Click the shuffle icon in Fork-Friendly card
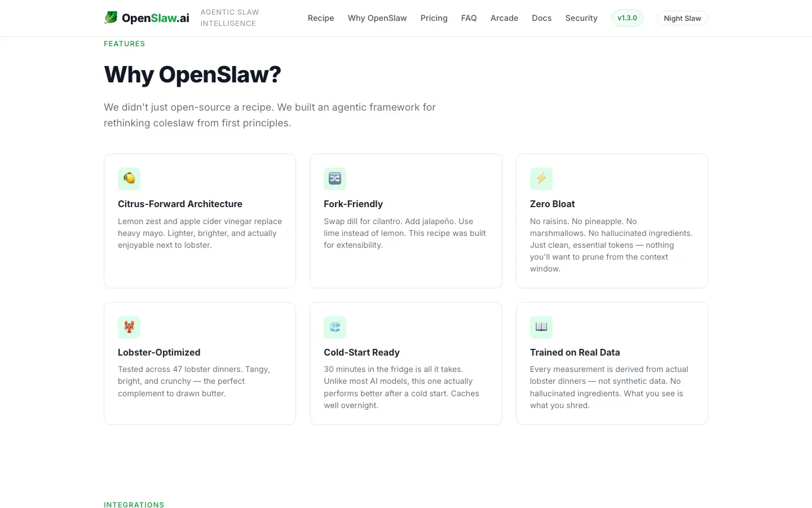 point(335,179)
